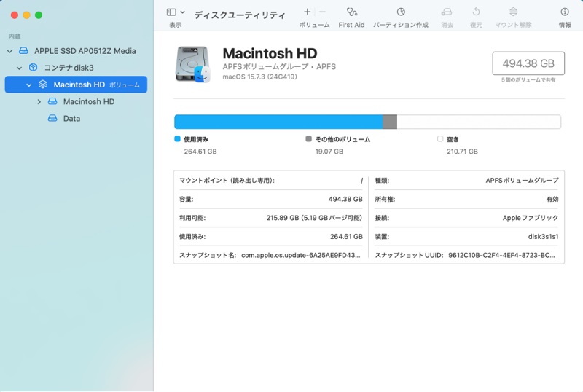The width and height of the screenshot is (583, 392).
Task: Click the 消去 erase toolbar icon
Action: [x=447, y=12]
